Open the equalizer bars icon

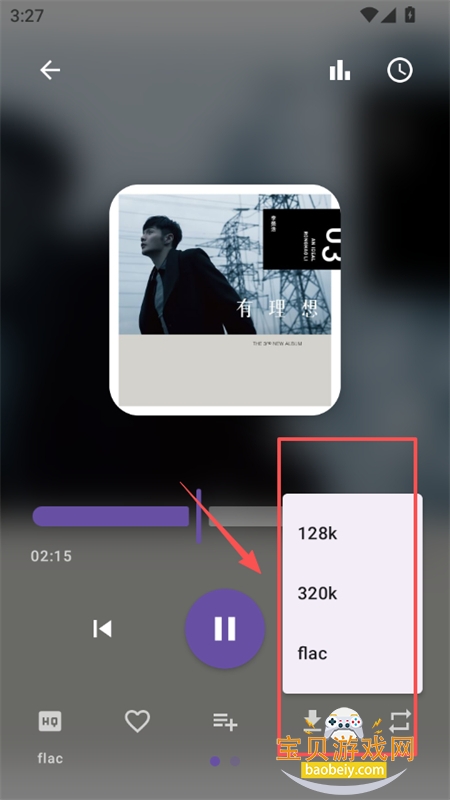[x=340, y=70]
